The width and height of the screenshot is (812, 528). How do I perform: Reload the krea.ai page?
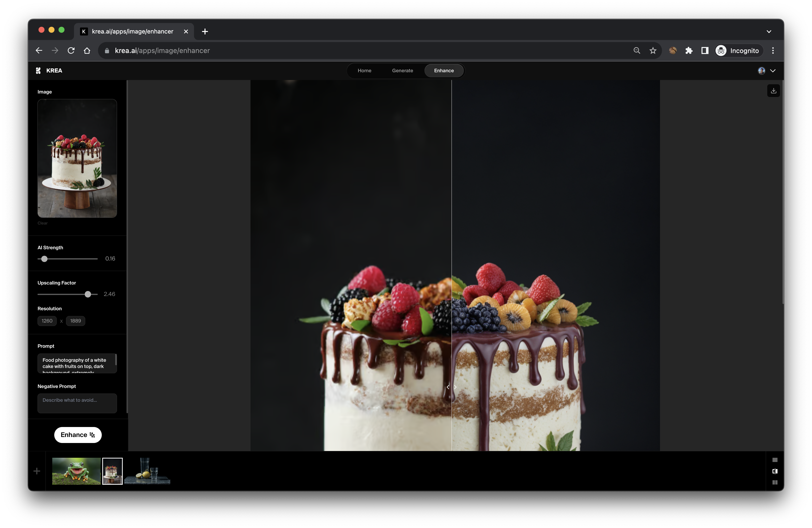pos(71,50)
